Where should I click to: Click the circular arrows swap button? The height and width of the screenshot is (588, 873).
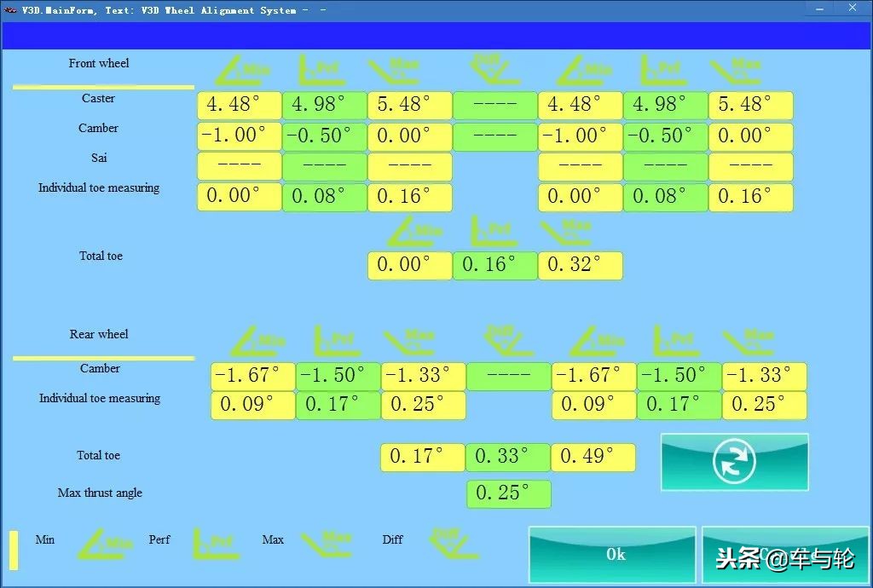734,462
